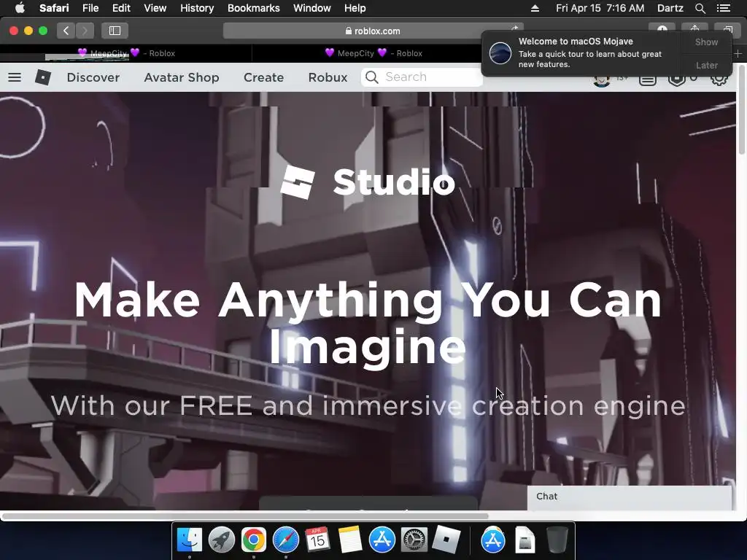This screenshot has height=560, width=747.
Task: Switch to the first MeepCity Roblox tab
Action: coord(125,53)
